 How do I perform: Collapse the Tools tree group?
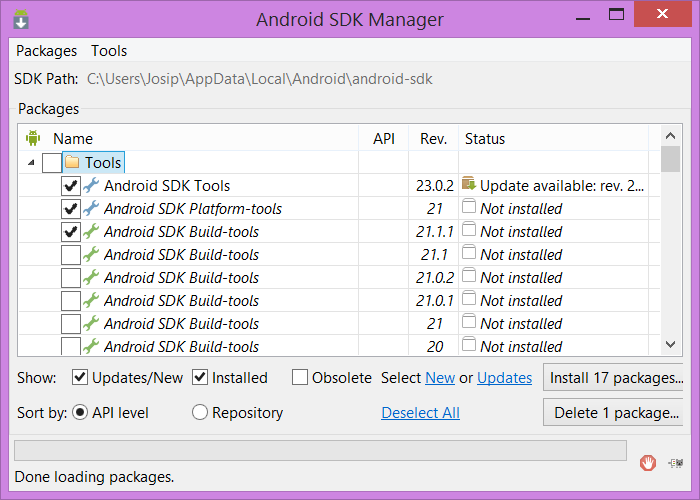coord(31,163)
